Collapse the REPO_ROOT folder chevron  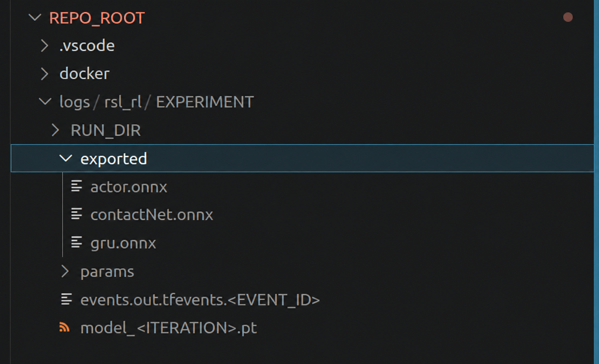coord(35,17)
